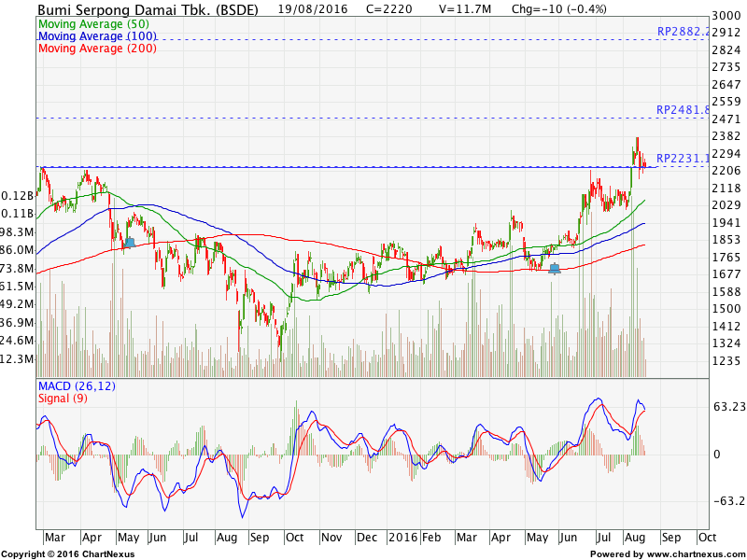Click the '2118' price axis label
This screenshot has height=560, width=747.
point(726,189)
